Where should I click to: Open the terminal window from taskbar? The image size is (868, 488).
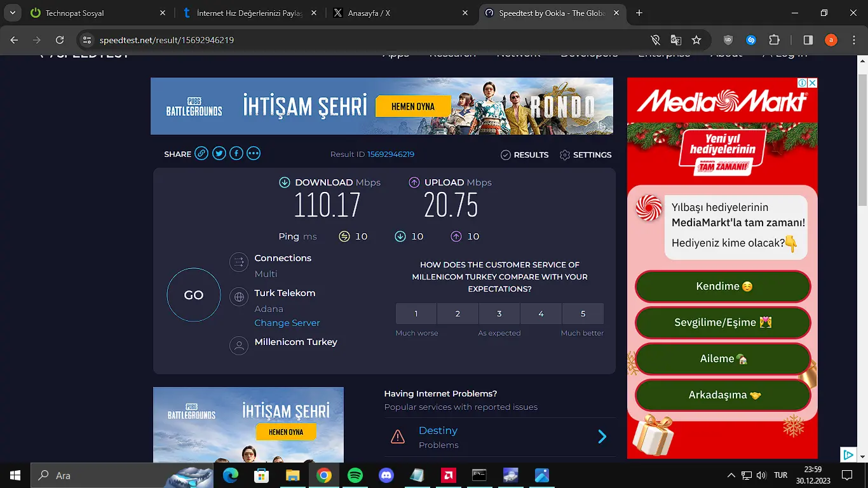(x=479, y=475)
